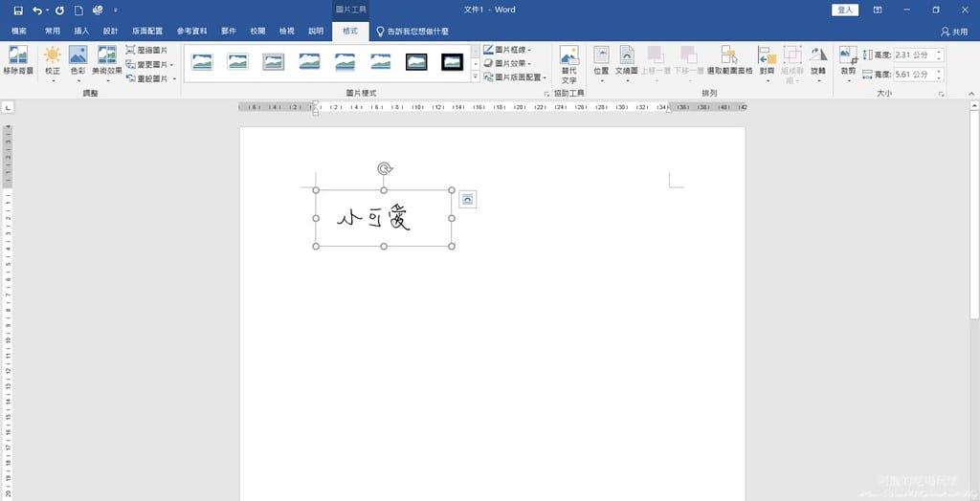The width and height of the screenshot is (980, 501).
Task: Open the 對齊 align menu
Action: coord(767,64)
